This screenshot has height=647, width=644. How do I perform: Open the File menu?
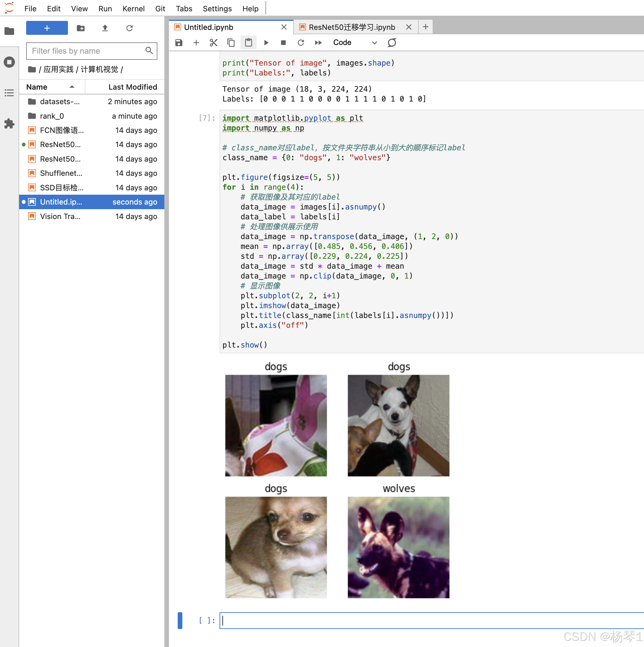(30, 8)
